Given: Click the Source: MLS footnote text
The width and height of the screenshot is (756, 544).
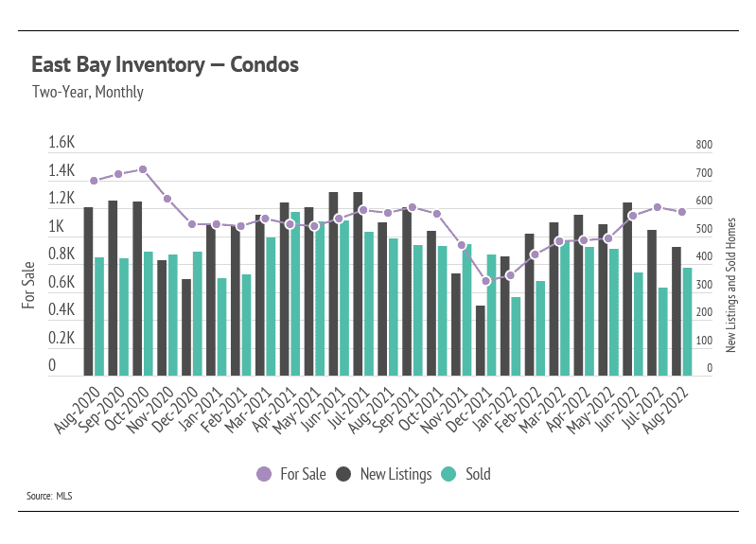Looking at the screenshot, I should coord(49,496).
